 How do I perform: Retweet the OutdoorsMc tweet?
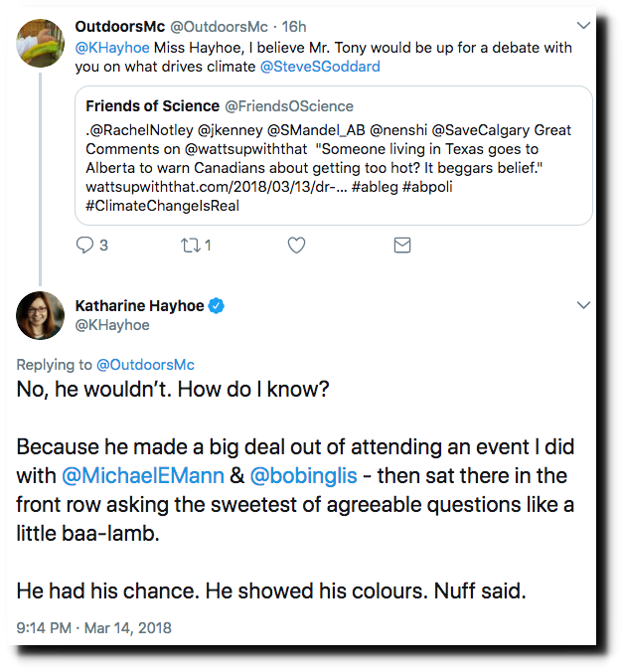190,246
